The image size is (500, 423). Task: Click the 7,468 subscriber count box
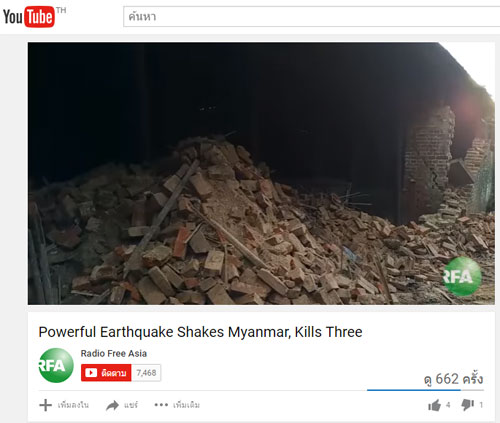coord(146,373)
